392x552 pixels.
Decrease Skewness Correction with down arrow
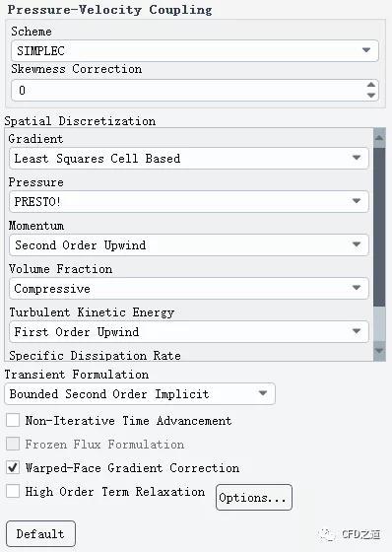371,96
